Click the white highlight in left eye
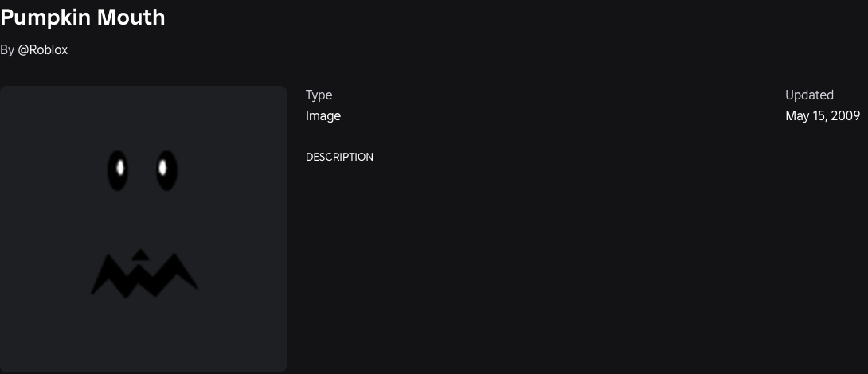Image resolution: width=868 pixels, height=374 pixels. coord(120,167)
